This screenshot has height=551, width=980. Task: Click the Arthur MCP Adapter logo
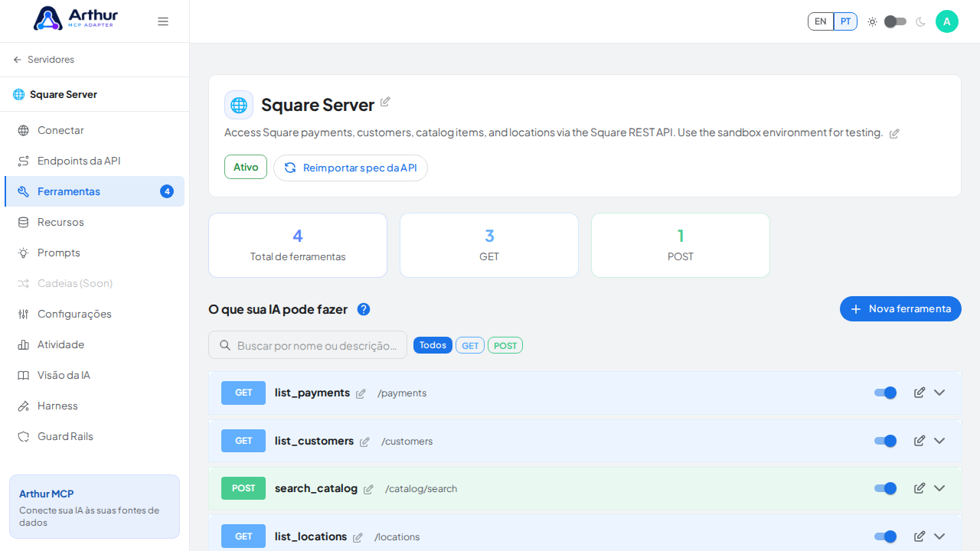(x=76, y=18)
